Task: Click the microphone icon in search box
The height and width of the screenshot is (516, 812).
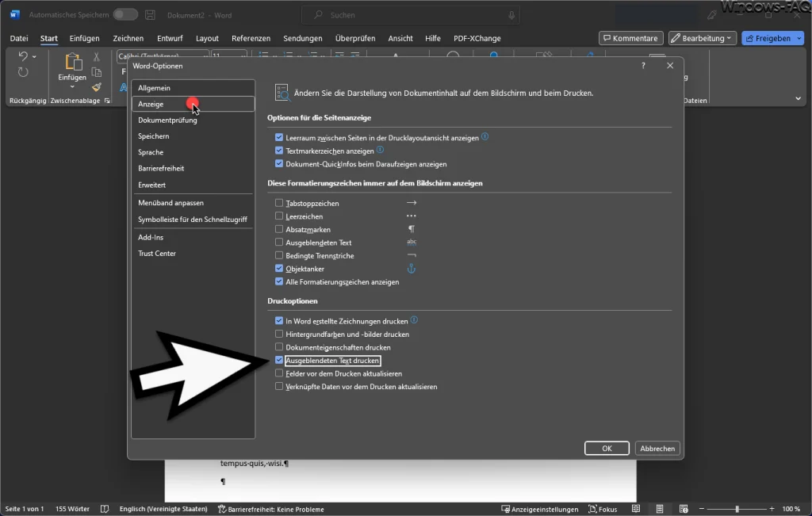Action: click(511, 15)
